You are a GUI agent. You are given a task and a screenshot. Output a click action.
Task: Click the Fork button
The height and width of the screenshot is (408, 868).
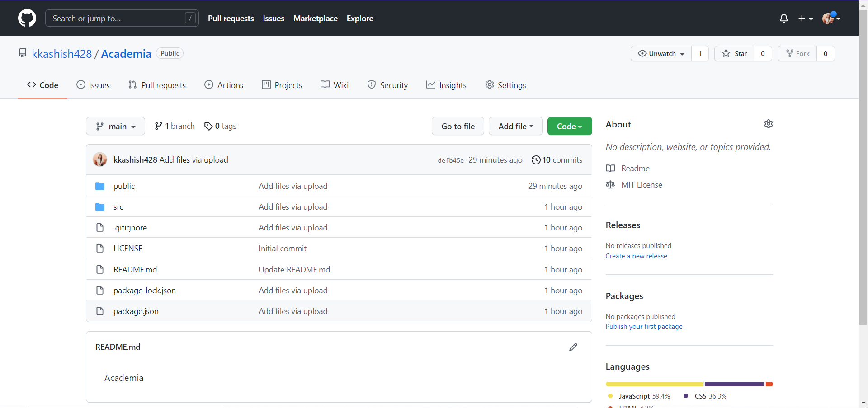[797, 53]
